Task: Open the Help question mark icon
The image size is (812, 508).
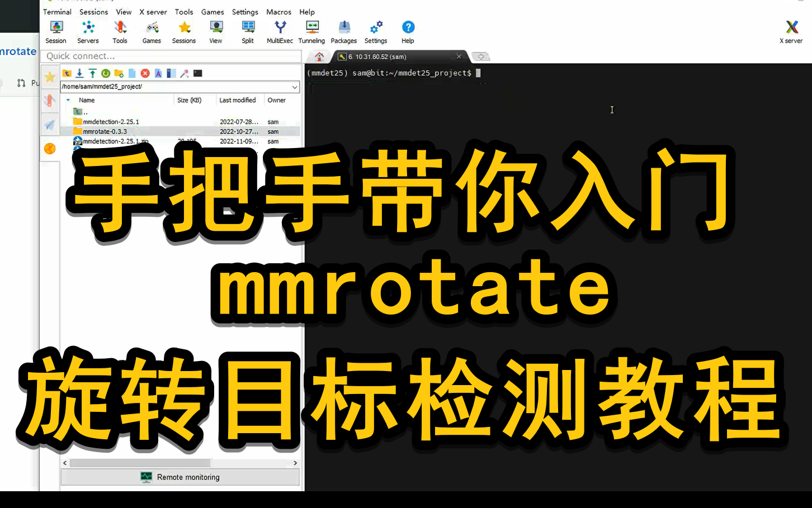Action: coord(408,32)
